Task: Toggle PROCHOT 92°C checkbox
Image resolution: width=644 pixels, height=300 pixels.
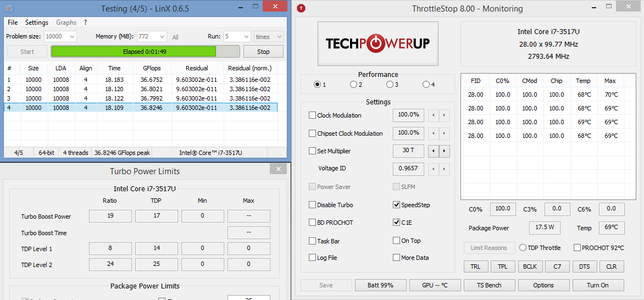Action: [x=577, y=248]
